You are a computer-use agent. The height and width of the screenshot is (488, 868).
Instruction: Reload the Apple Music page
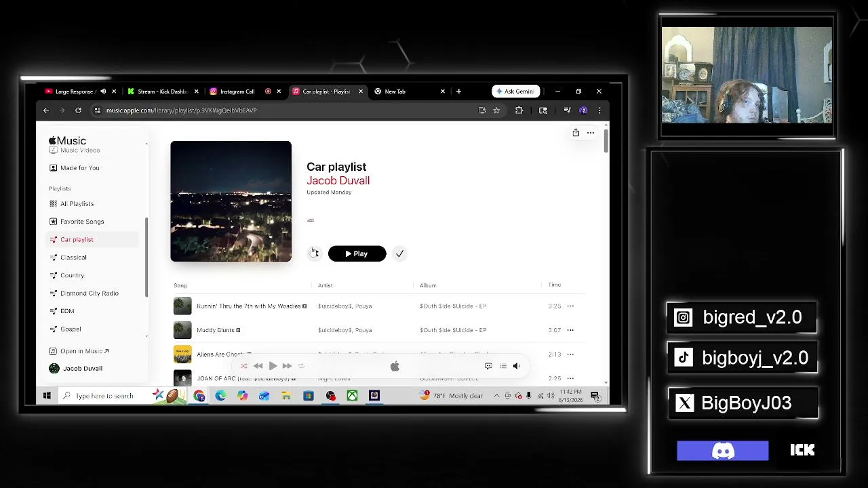click(78, 110)
